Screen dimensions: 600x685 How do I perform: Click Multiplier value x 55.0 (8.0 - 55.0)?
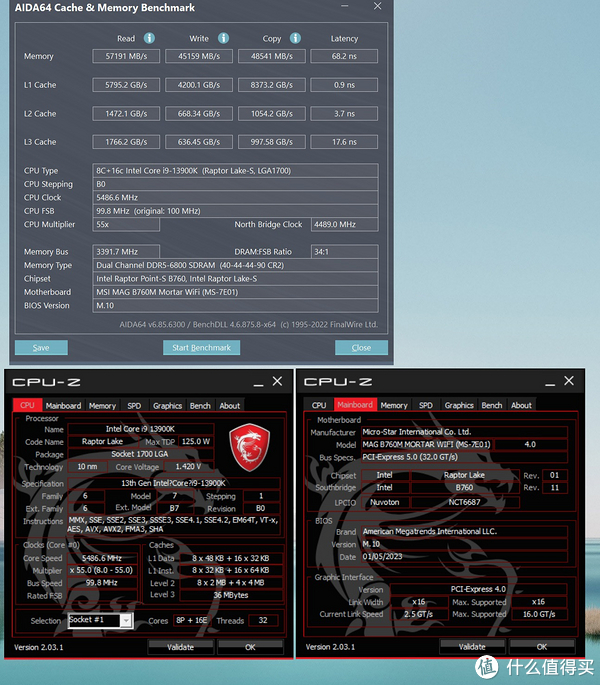pos(102,571)
